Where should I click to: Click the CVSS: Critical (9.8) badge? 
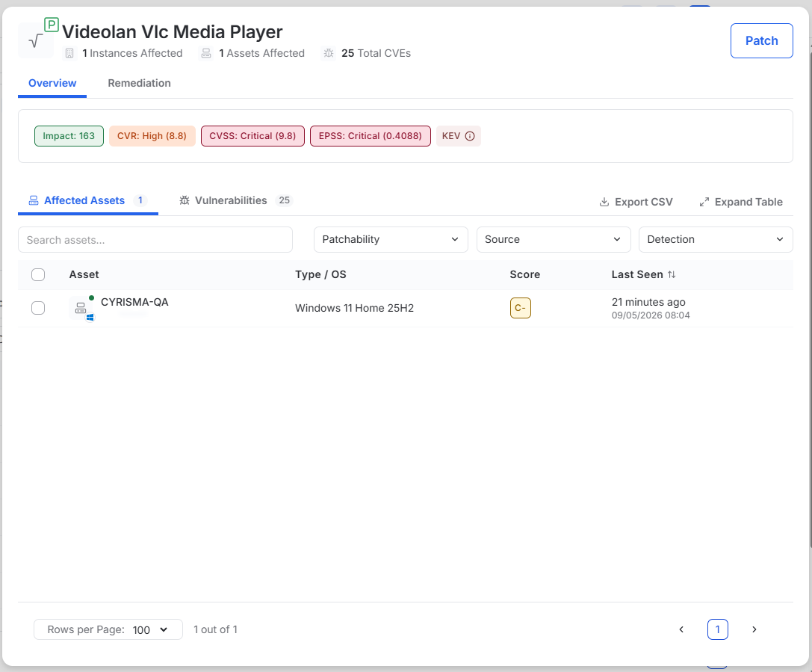[252, 136]
